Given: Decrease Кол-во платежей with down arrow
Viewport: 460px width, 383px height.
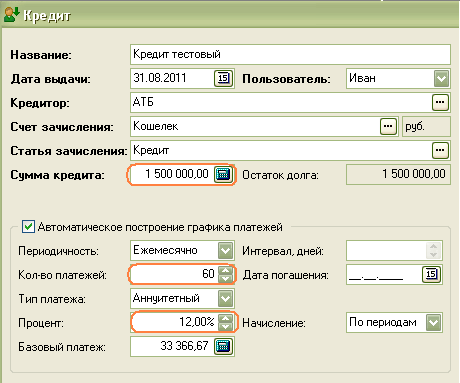Looking at the screenshot, I should 226,279.
